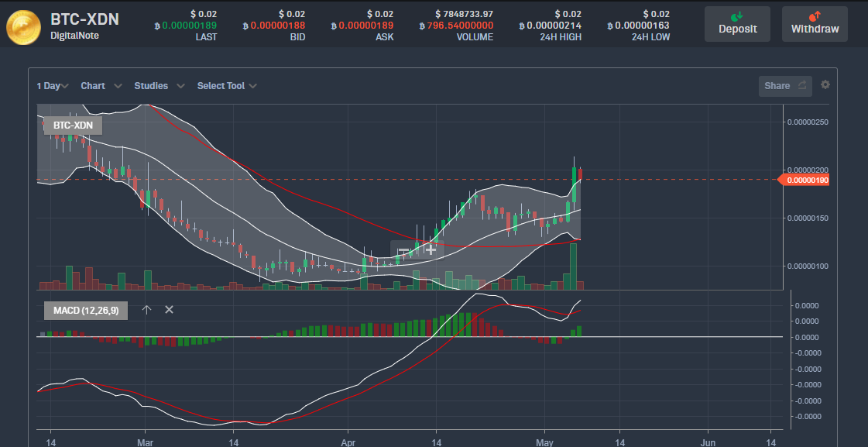Open the Withdraw button
Viewport: 868px width, 447px height.
coord(815,24)
